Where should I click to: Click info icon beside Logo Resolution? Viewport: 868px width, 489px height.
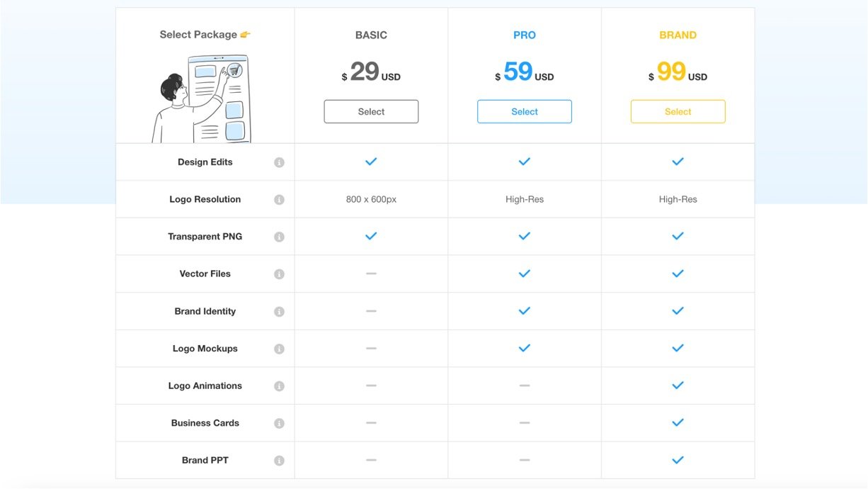[279, 200]
